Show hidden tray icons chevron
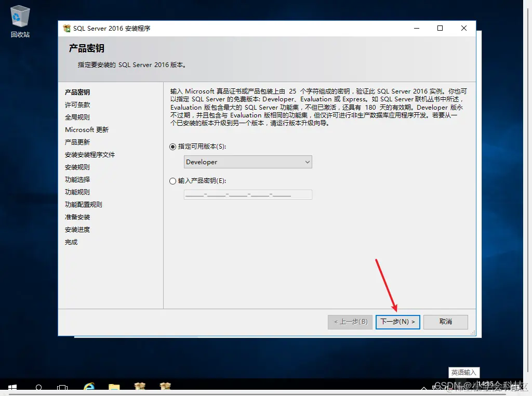532x396 pixels. pos(424,388)
